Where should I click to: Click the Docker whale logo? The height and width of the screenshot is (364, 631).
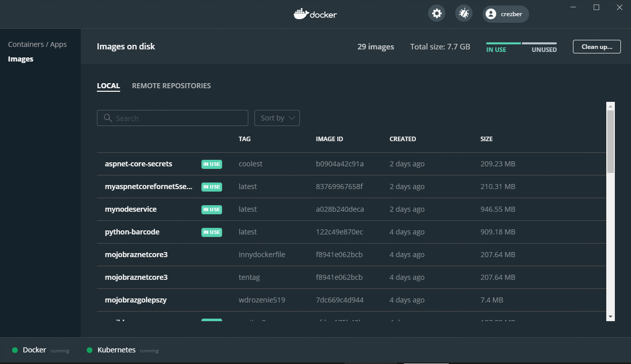300,14
